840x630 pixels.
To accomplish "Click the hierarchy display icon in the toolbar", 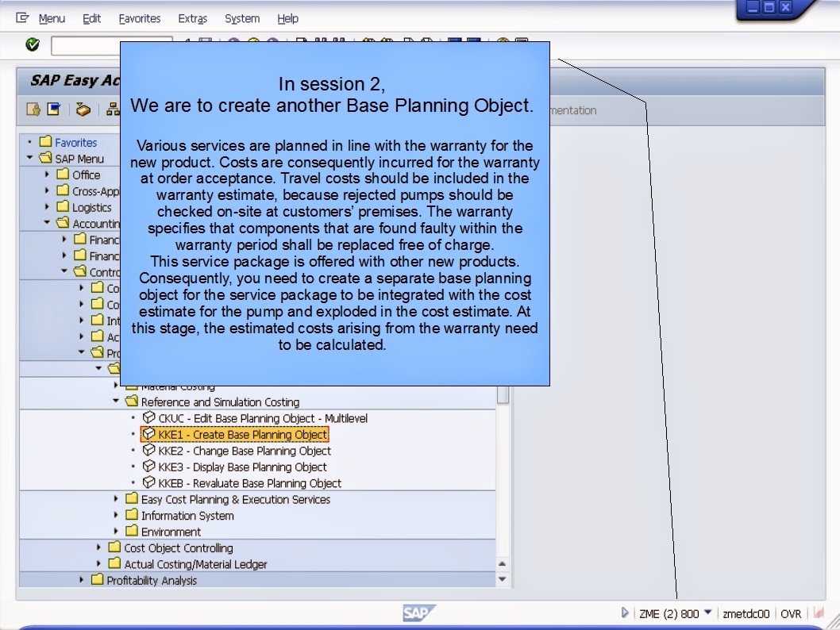I will pyautogui.click(x=113, y=110).
